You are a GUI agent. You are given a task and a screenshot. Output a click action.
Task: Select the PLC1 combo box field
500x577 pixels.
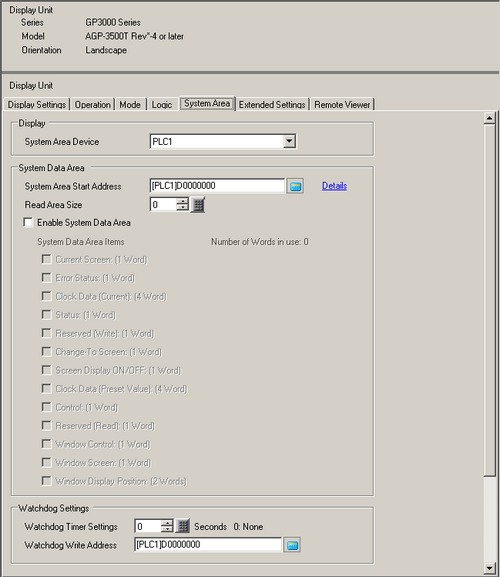point(223,142)
